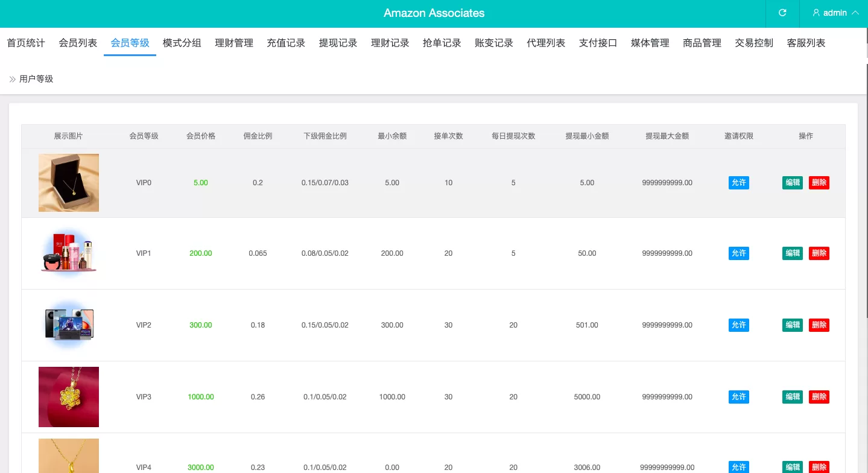Click the admin user profile icon

coord(816,13)
